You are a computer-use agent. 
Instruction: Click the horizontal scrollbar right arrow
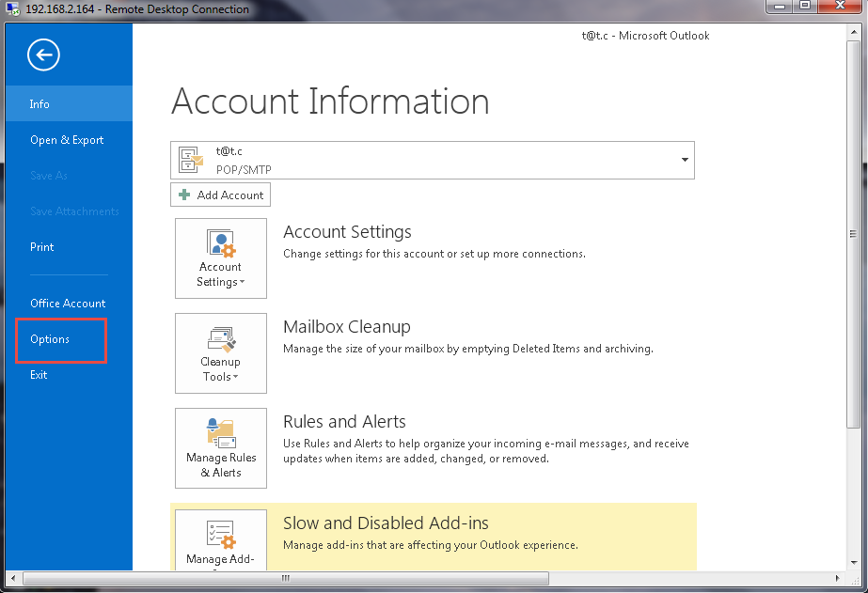[838, 579]
